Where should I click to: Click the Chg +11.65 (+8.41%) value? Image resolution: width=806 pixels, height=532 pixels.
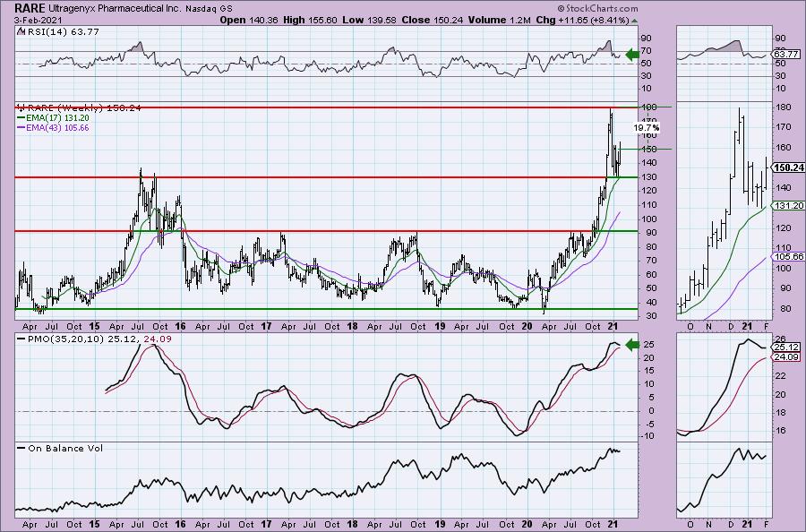tap(583, 20)
